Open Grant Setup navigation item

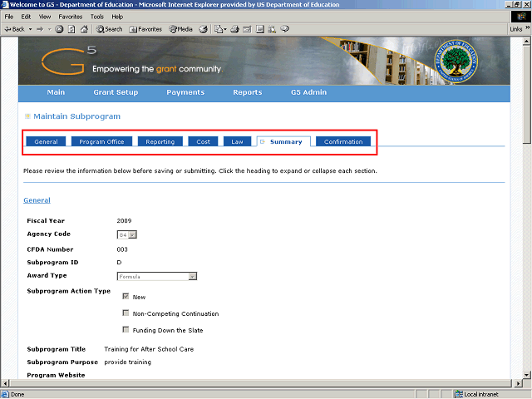[116, 92]
